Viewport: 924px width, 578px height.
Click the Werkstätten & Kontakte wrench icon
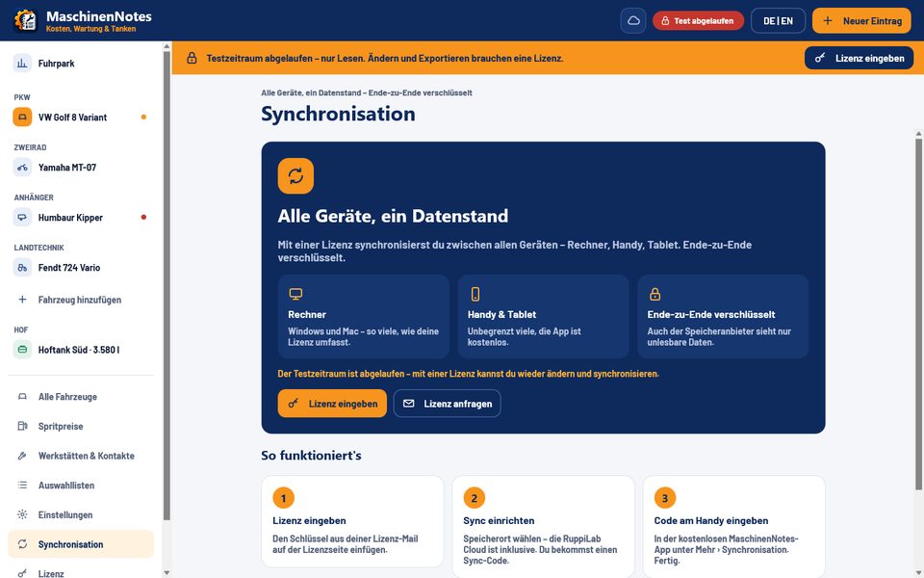click(x=22, y=456)
